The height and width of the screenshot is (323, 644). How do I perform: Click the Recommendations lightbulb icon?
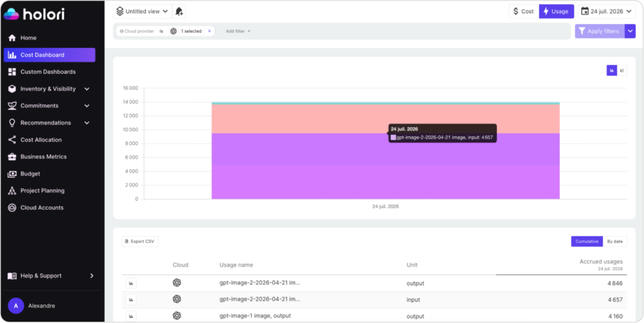tap(12, 123)
